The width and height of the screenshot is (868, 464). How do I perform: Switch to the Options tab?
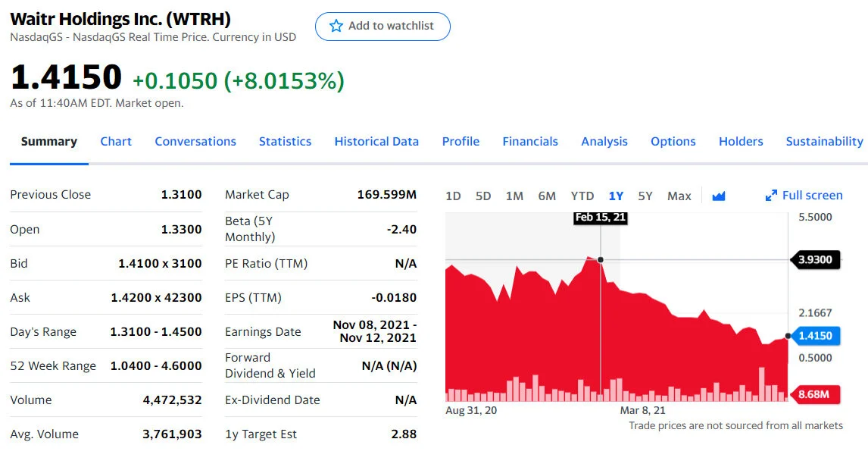[x=673, y=141]
